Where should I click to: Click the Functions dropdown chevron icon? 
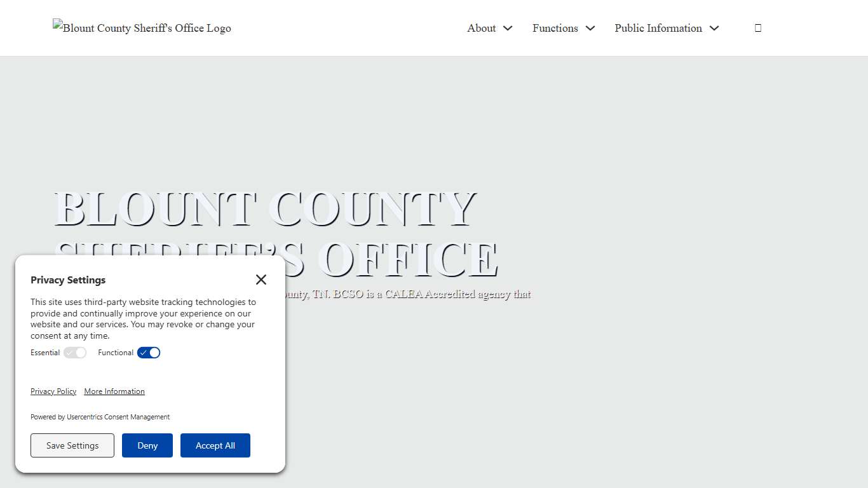590,28
